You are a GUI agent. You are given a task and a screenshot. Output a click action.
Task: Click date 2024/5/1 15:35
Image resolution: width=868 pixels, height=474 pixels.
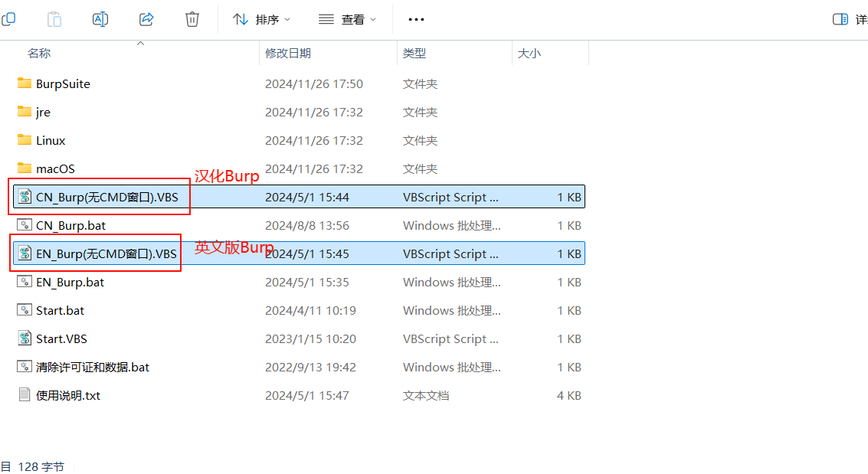point(307,282)
